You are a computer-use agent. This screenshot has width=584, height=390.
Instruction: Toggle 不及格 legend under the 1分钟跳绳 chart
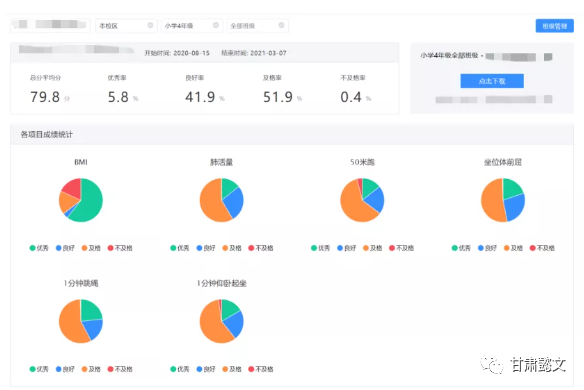coord(120,369)
